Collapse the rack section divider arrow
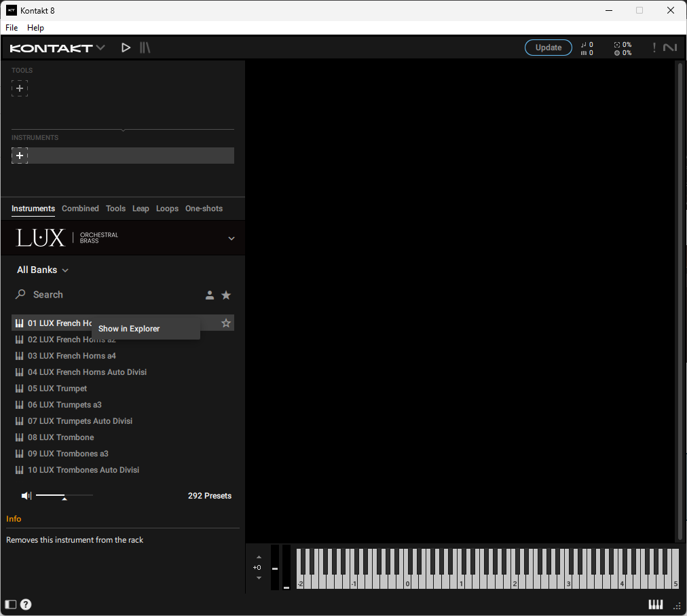687x616 pixels. (123, 130)
